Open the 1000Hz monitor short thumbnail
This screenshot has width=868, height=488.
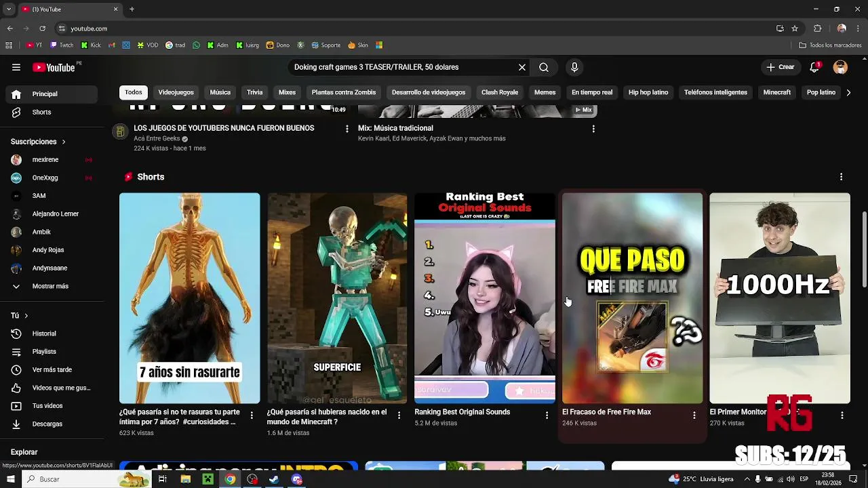point(780,298)
